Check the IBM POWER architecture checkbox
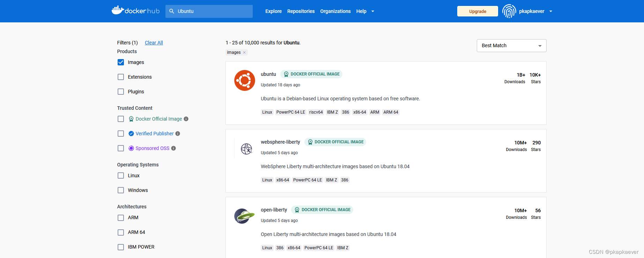This screenshot has height=258, width=644. tap(121, 247)
